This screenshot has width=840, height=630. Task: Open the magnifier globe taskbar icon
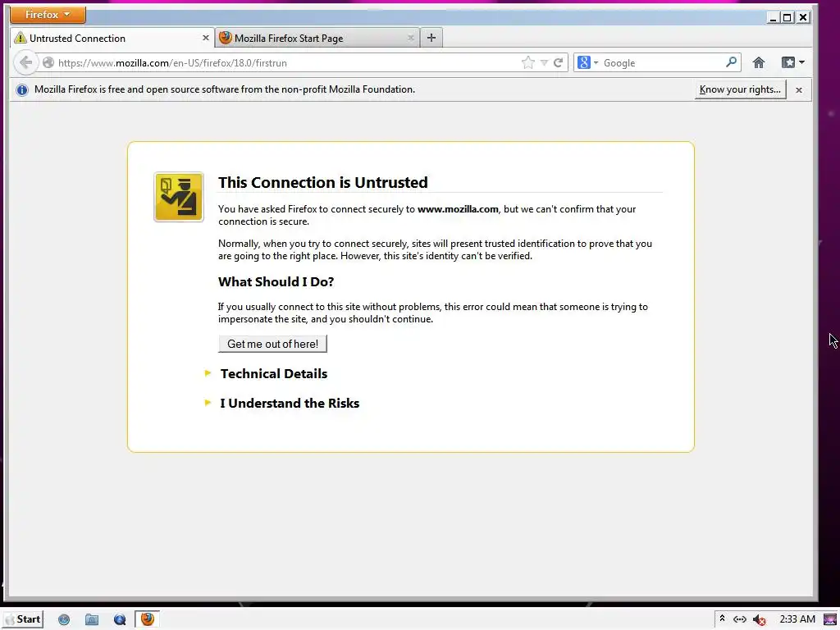coord(120,620)
